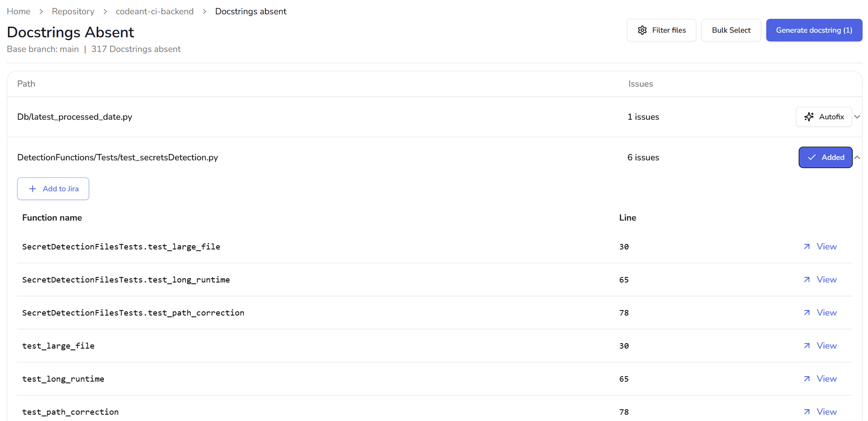Collapse the test_secretsDetection.py row chevron
Image resolution: width=868 pixels, height=421 pixels.
click(x=857, y=158)
